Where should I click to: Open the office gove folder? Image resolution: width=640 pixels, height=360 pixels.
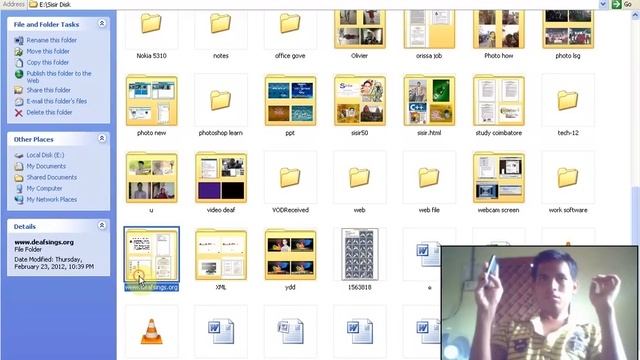click(290, 30)
